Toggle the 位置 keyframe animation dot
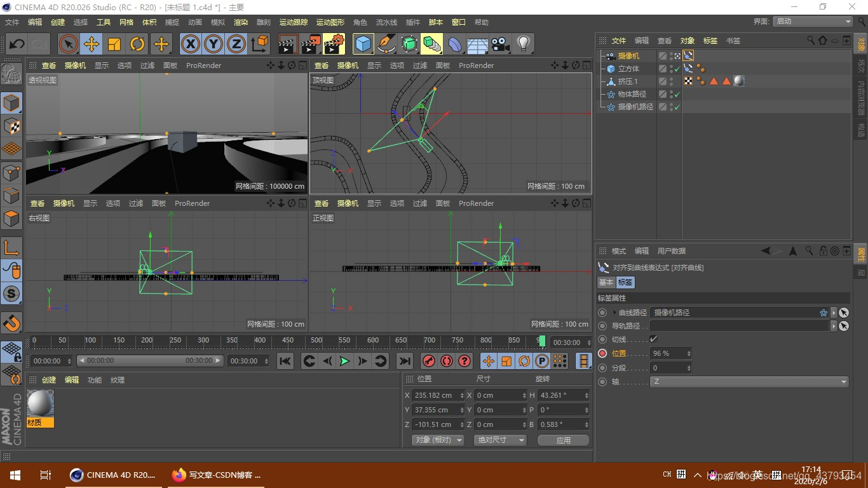 pos(602,353)
